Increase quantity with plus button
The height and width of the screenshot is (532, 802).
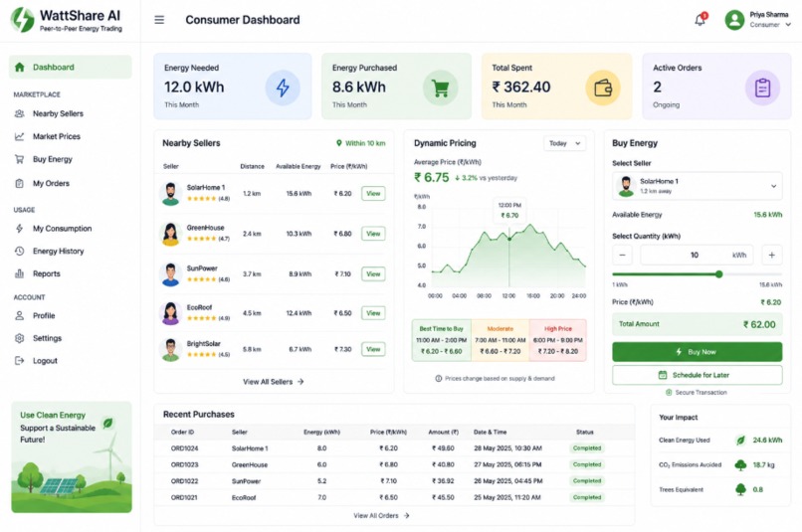tap(772, 255)
